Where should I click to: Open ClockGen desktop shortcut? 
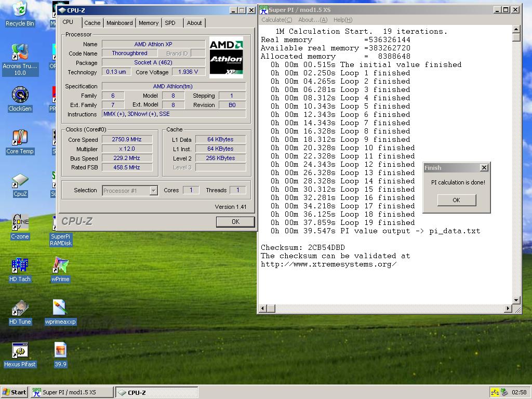(x=20, y=99)
